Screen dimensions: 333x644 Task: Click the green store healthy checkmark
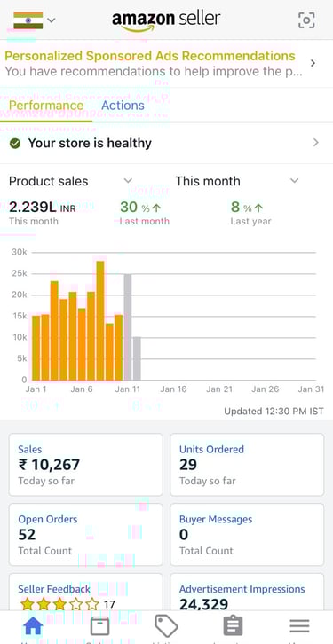point(15,144)
